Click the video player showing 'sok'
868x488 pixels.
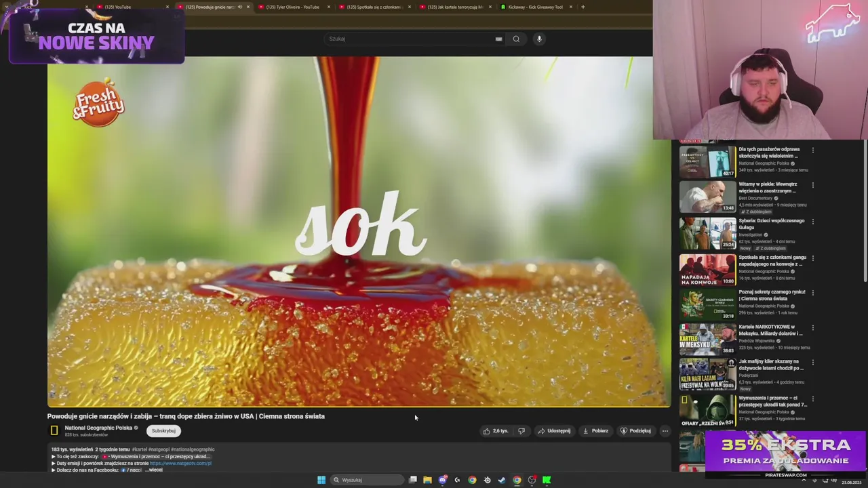[359, 231]
